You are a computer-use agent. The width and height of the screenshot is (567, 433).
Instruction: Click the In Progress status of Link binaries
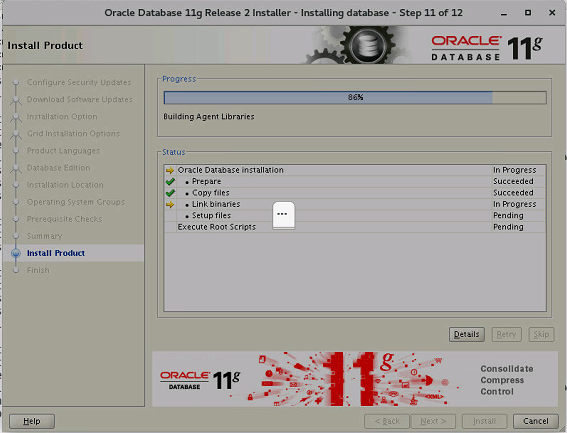(515, 204)
